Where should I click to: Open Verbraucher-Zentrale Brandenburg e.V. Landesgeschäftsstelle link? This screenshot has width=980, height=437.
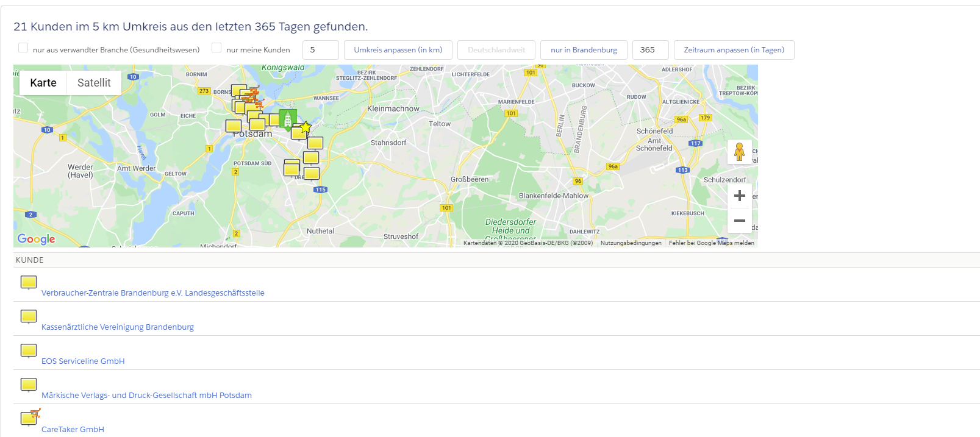(153, 293)
